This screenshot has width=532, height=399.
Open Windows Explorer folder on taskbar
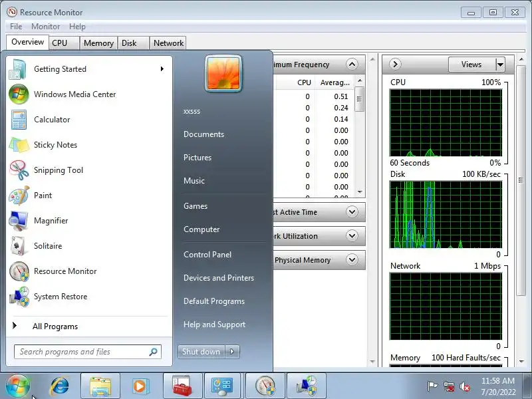(100, 386)
